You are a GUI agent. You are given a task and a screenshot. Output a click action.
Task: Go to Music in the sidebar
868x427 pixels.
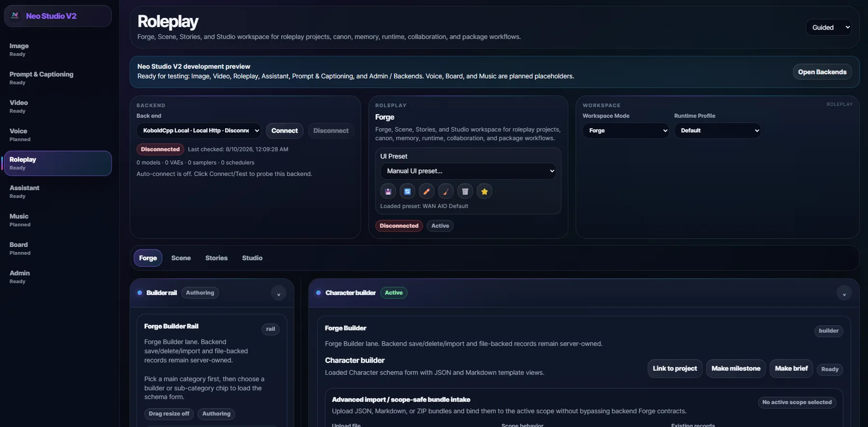[58, 220]
